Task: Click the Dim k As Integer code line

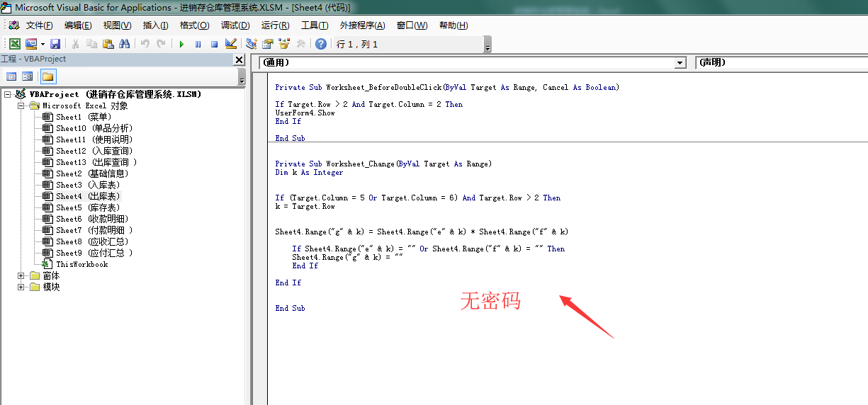Action: pyautogui.click(x=309, y=172)
